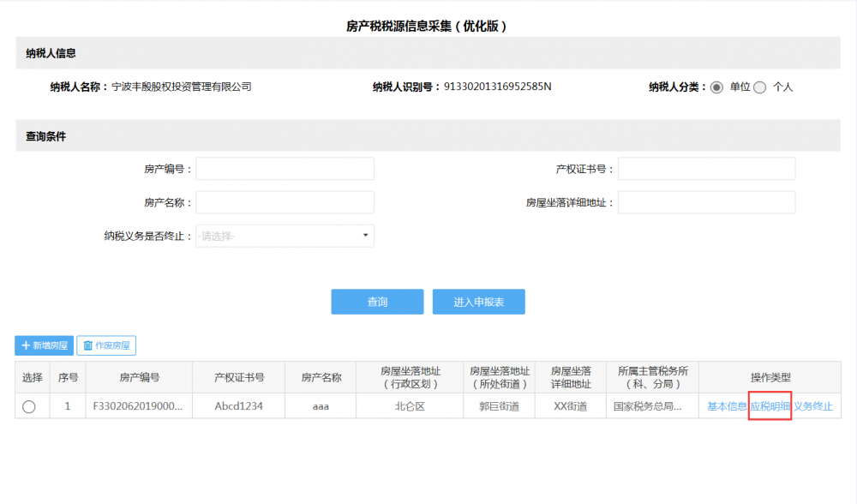Click the 义务终止 link in row 1
The width and height of the screenshot is (857, 504).
click(x=813, y=406)
